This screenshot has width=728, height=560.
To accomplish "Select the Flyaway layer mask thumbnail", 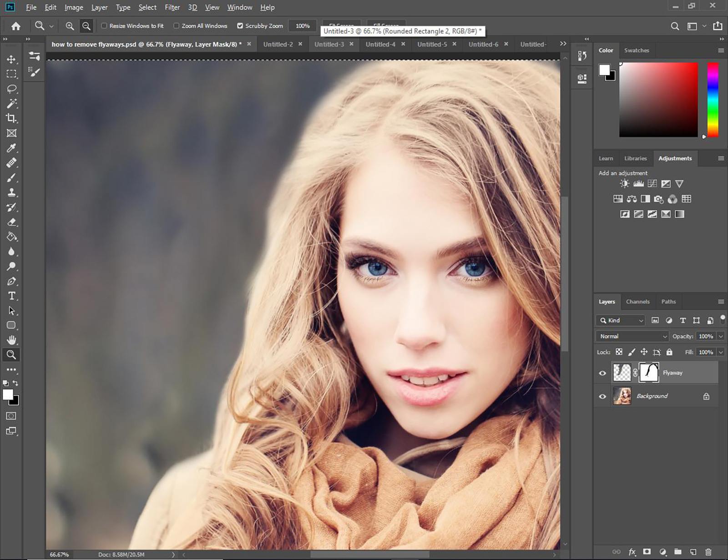I will [x=649, y=373].
